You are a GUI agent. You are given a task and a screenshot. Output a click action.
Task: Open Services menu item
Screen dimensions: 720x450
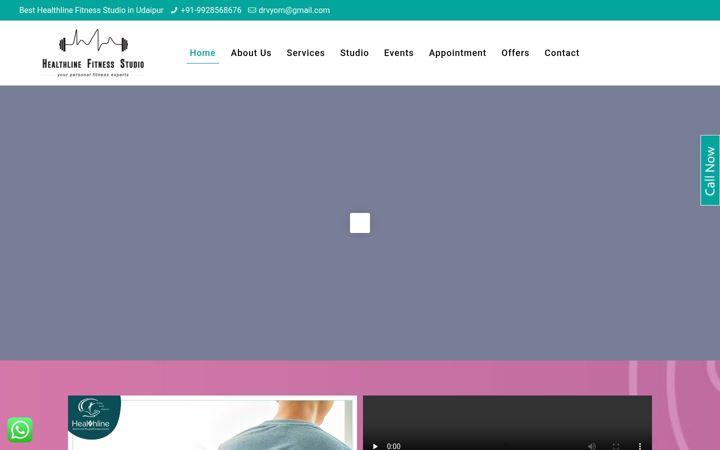click(305, 53)
